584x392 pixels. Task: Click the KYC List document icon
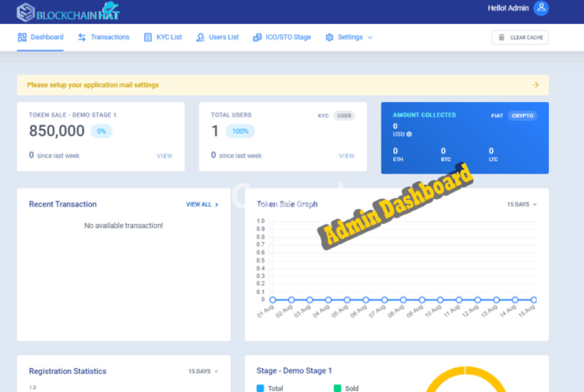(148, 37)
